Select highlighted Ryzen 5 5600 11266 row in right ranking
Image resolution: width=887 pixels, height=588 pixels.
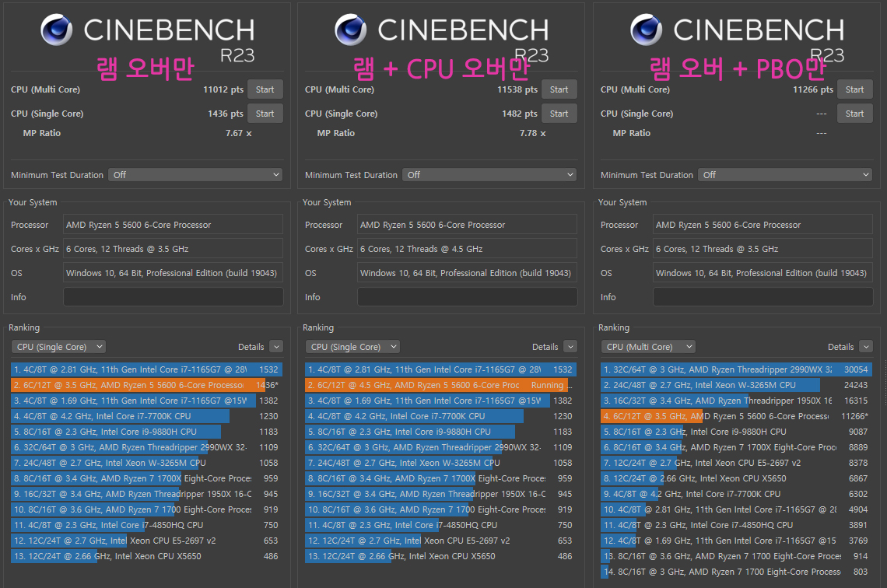[737, 416]
